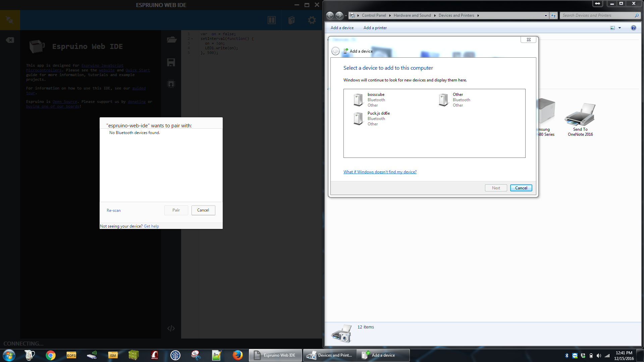
Task: Click the open file folder icon
Action: pos(171,40)
